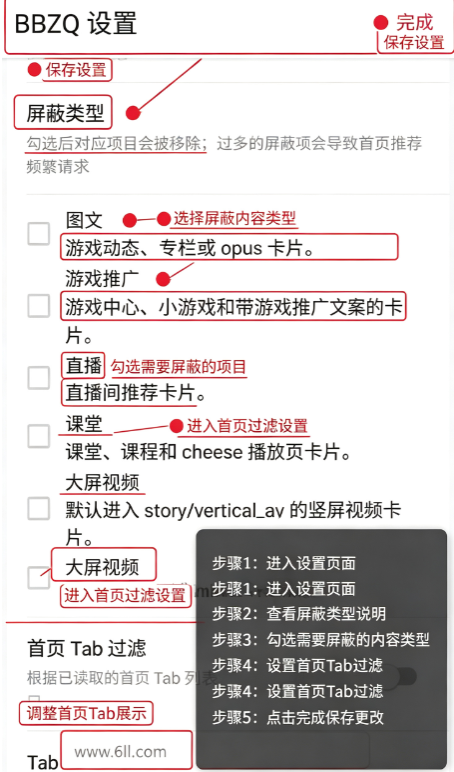Click the www.6ll.com input box
Image resolution: width=454 pixels, height=772 pixels.
(127, 750)
